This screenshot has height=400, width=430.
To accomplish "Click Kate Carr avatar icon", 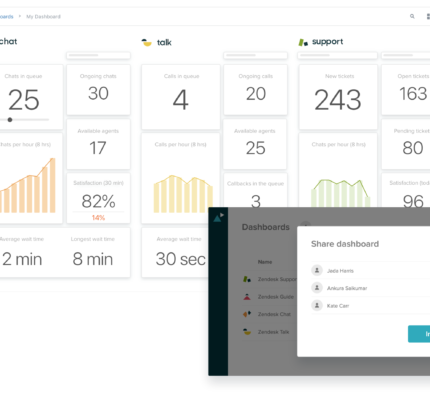I will coord(317,305).
